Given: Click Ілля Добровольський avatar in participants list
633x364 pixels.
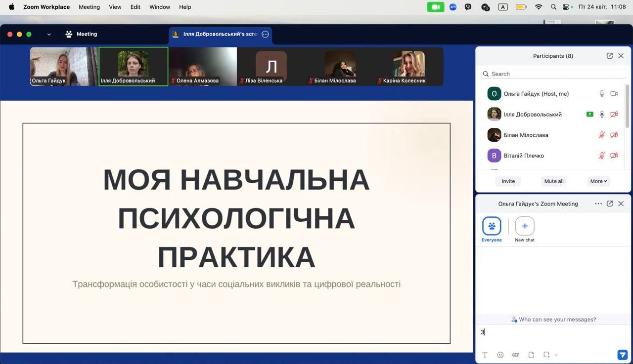Looking at the screenshot, I should [x=494, y=114].
